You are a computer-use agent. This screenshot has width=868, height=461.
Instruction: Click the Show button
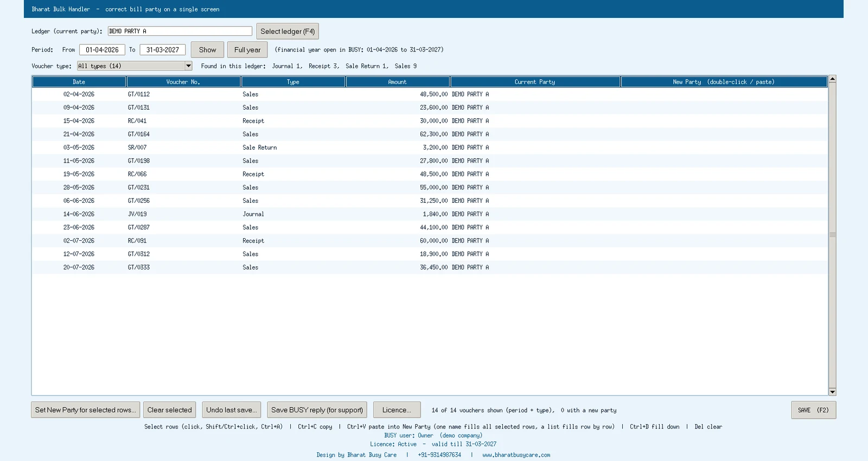tap(207, 50)
